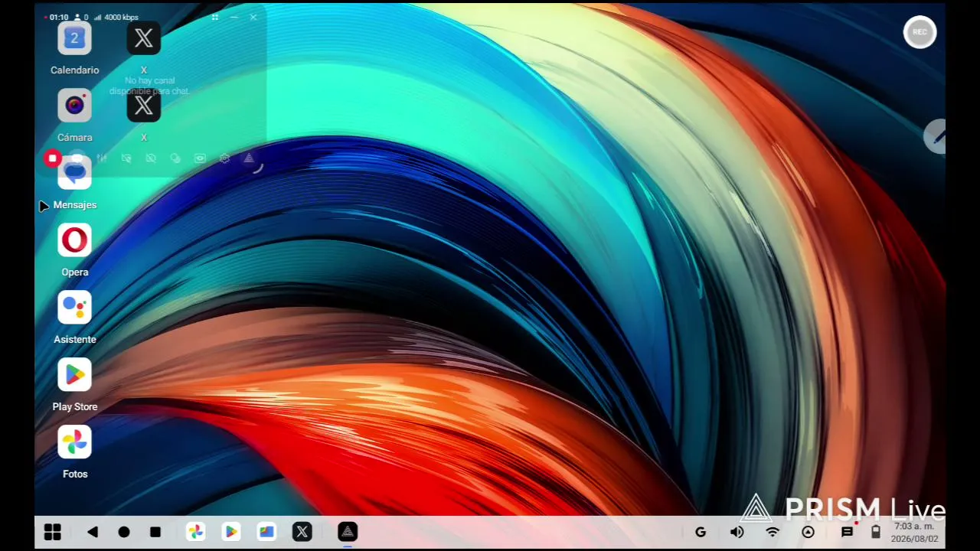This screenshot has width=980, height=551.
Task: Open Play Store from the taskbar
Action: 230,532
